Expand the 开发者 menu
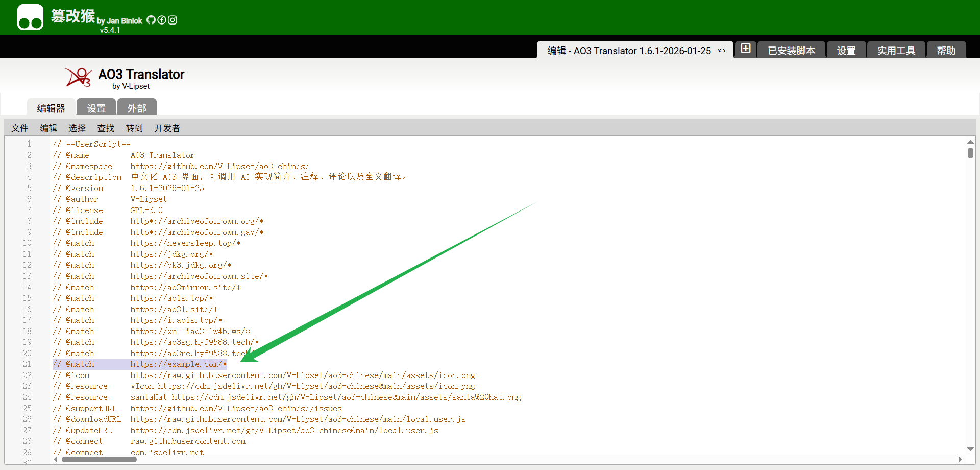Image resolution: width=980 pixels, height=470 pixels. 167,128
